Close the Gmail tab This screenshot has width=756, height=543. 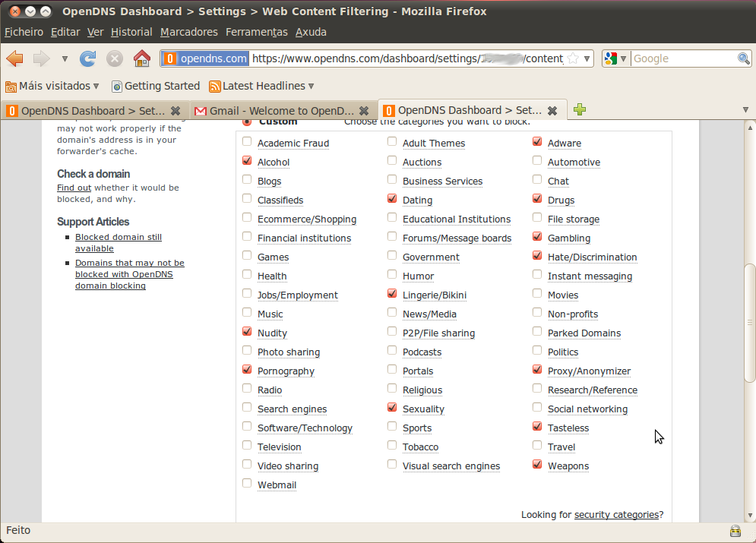(x=364, y=111)
